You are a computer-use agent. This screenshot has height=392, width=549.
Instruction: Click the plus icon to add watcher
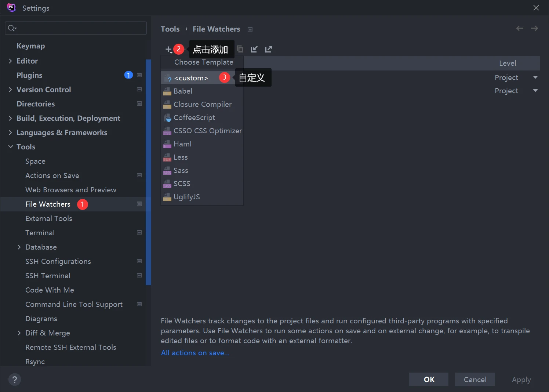tap(168, 49)
